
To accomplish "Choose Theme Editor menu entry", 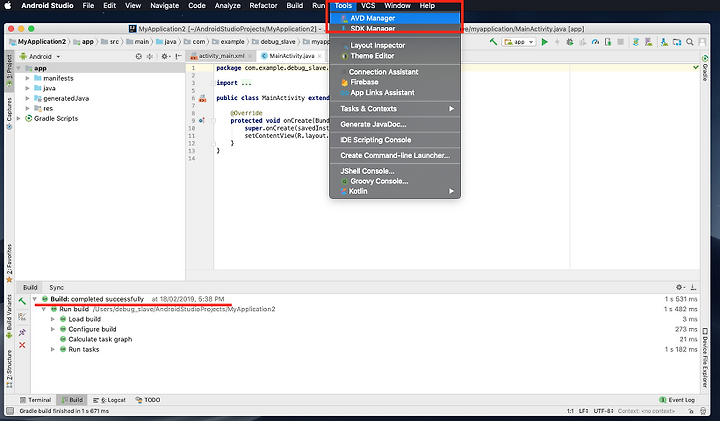I will [x=395, y=56].
